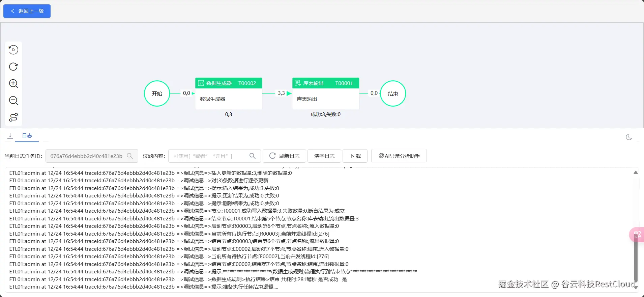The image size is (644, 297).
Task: Click the refresh canvas icon
Action: coord(13,67)
